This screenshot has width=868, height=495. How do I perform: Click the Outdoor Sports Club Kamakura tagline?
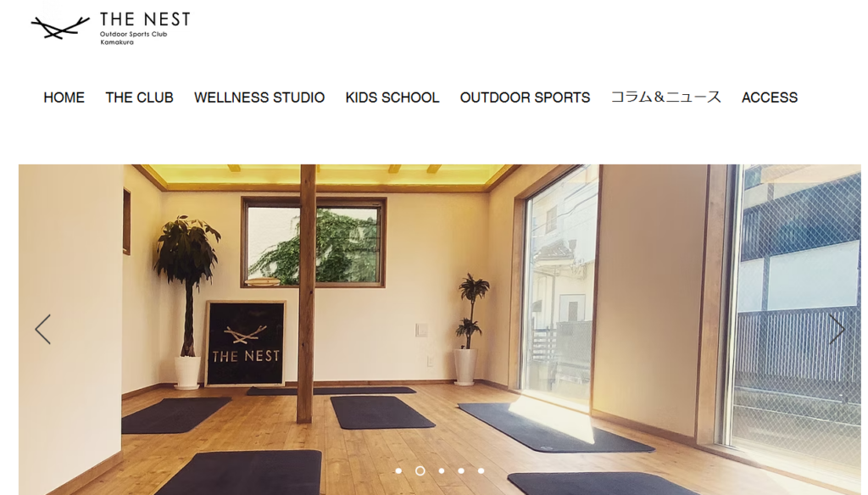[x=133, y=38]
